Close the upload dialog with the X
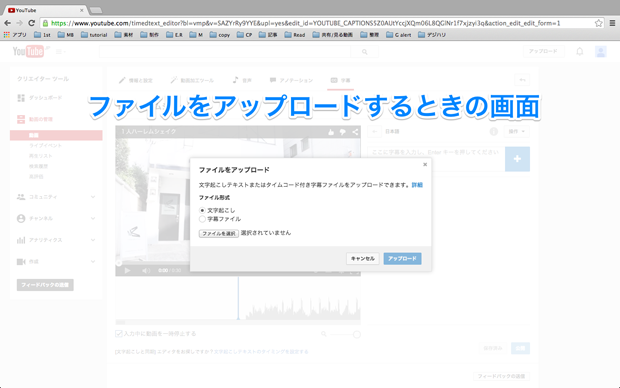Screen dimensions: 620x388 425,165
